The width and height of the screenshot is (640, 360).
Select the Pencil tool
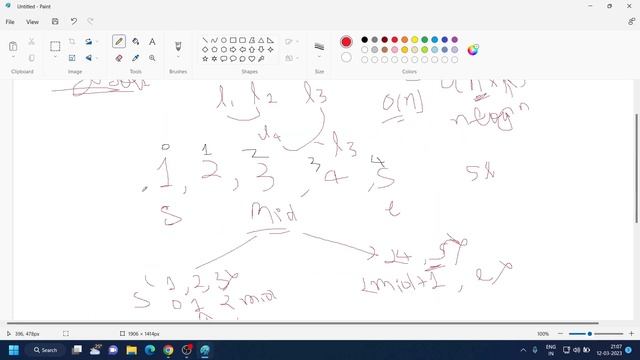coord(119,41)
